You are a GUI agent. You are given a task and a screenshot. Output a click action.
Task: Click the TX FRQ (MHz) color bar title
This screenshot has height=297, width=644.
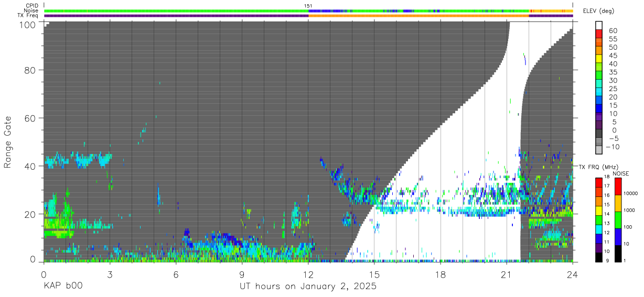[x=598, y=167]
